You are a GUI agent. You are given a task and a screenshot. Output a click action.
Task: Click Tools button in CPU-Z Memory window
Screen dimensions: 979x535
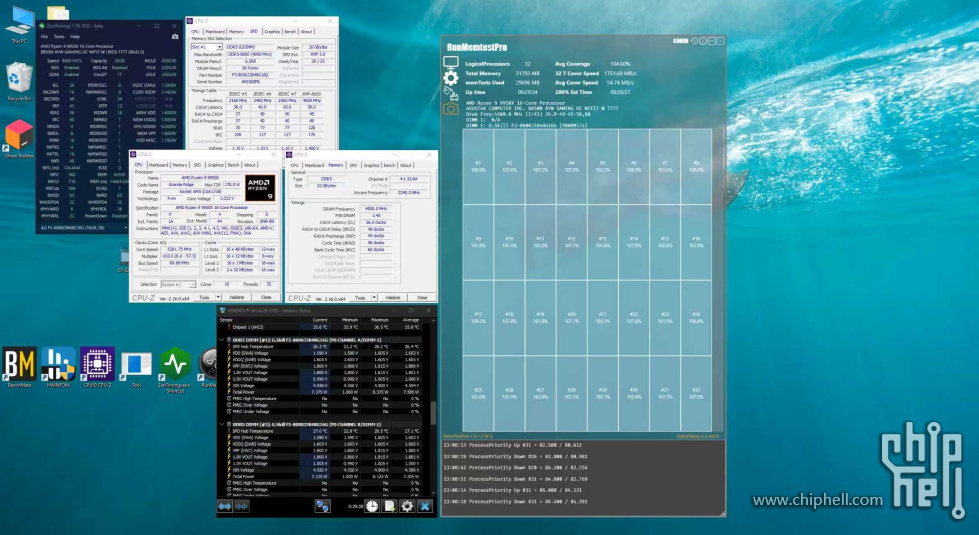click(x=360, y=298)
